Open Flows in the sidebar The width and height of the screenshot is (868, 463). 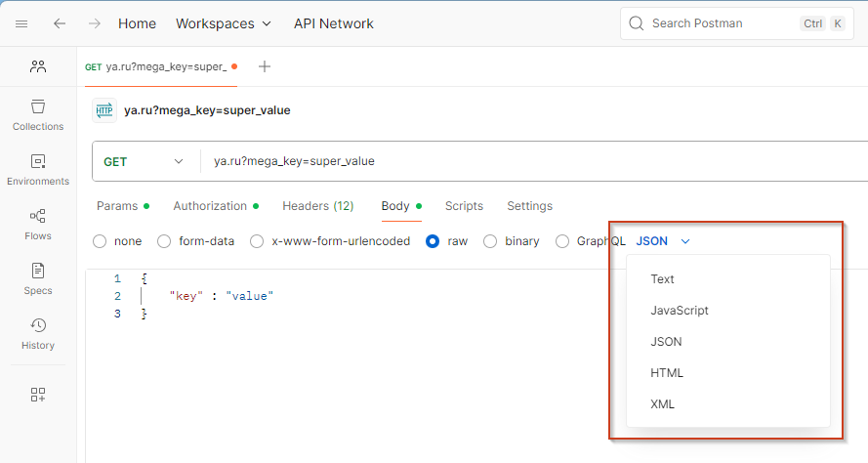pos(38,225)
